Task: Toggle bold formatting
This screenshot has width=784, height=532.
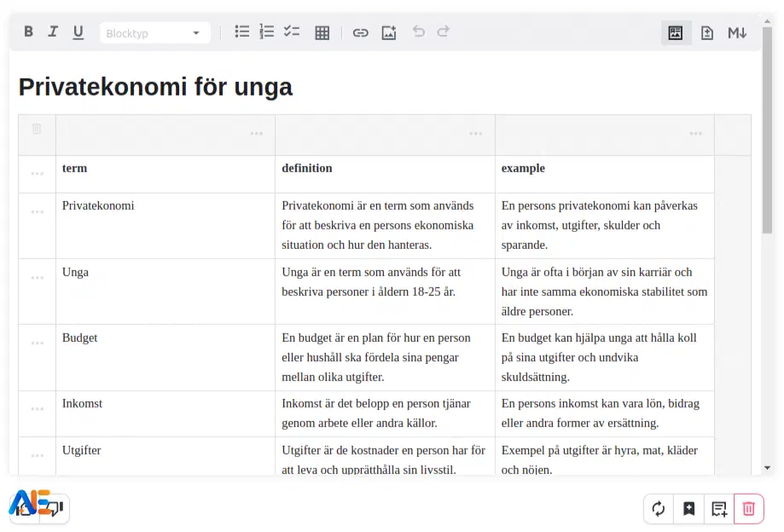Action: (x=28, y=32)
